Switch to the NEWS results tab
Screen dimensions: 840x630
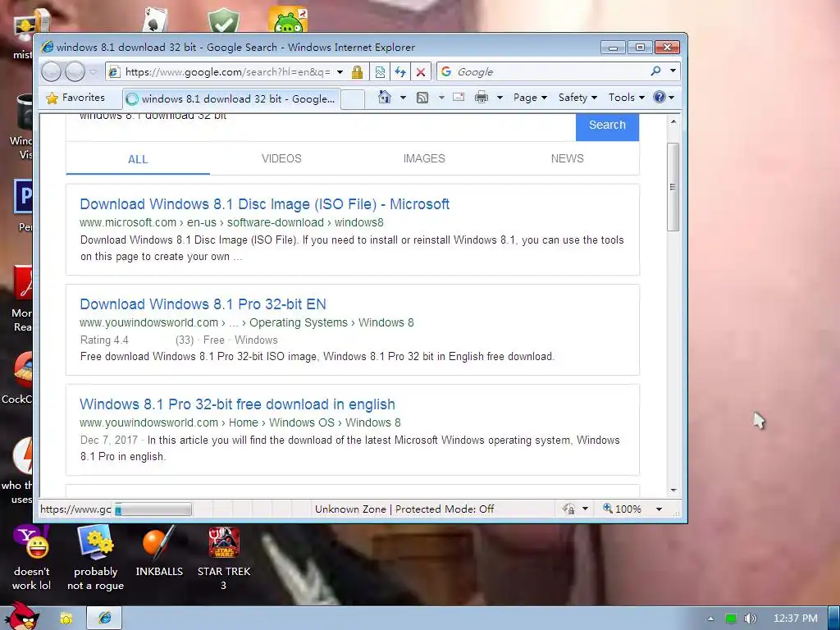[568, 158]
